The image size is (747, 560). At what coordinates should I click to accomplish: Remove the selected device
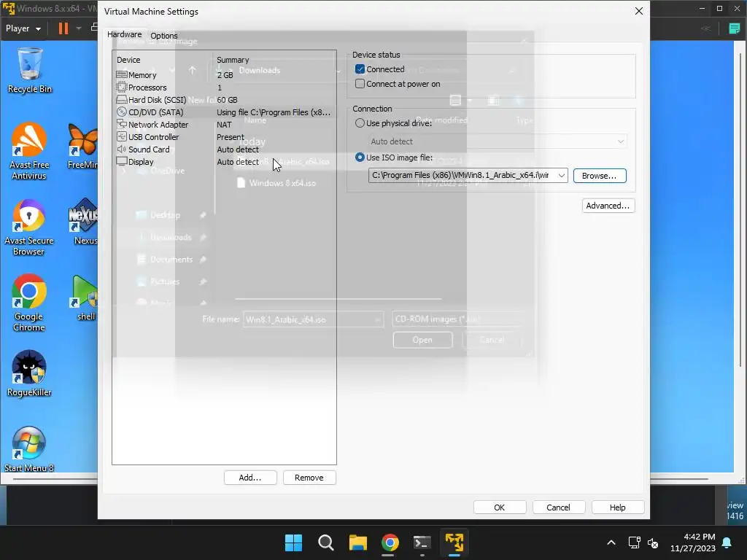309,478
